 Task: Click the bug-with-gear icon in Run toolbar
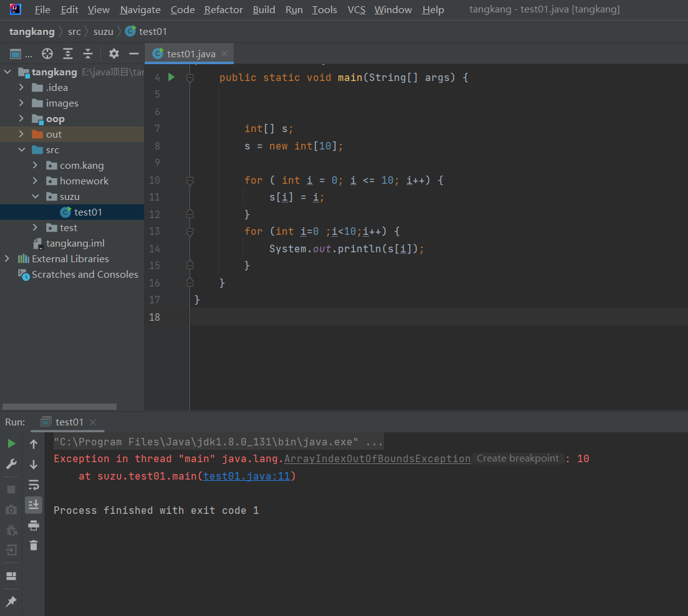tap(11, 530)
